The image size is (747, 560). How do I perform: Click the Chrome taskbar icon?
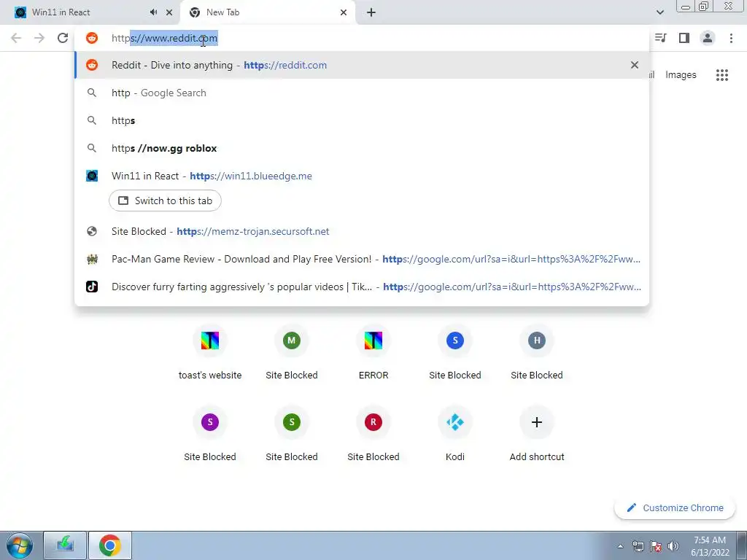click(x=110, y=545)
